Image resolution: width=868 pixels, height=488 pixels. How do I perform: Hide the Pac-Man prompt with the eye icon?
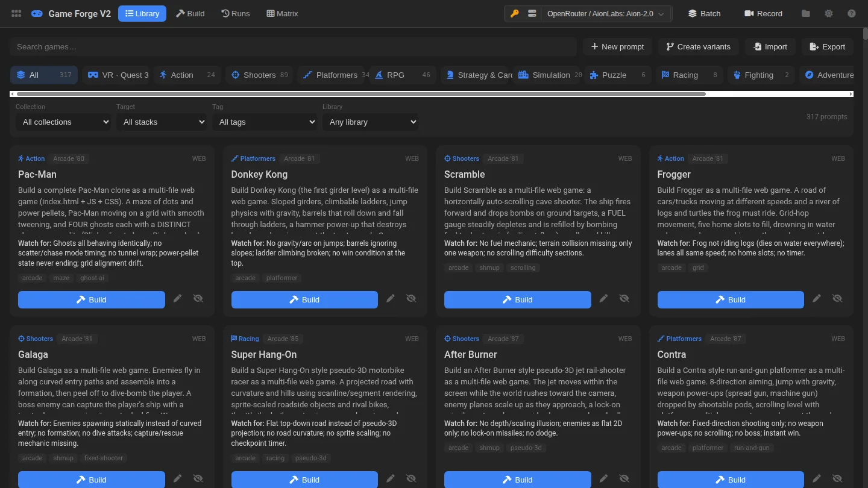coord(198,298)
